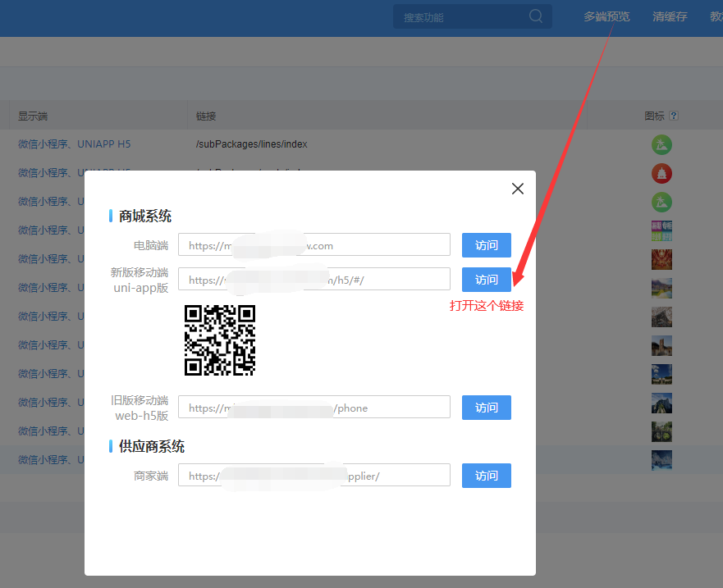The width and height of the screenshot is (723, 588).
Task: Click the 电脑端 URL field
Action: (313, 245)
